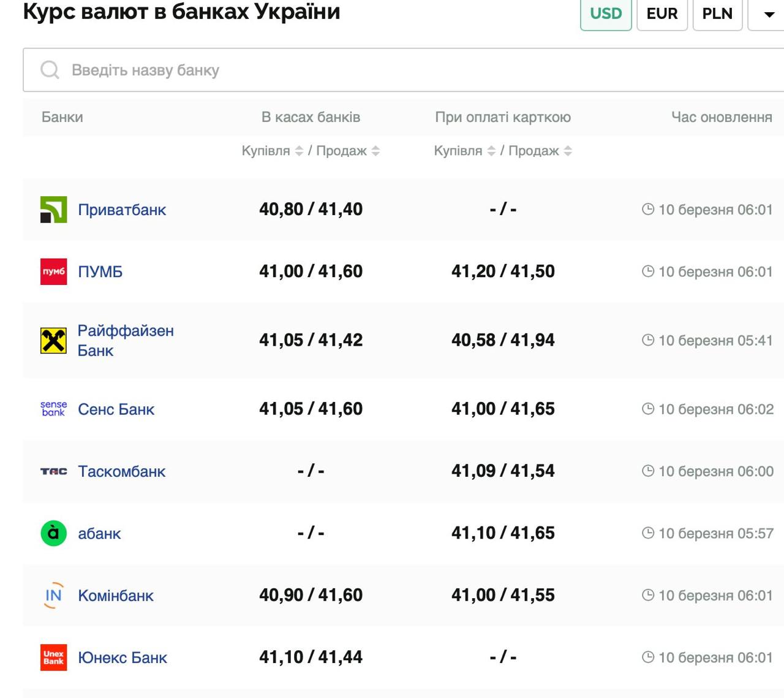Screen dimensions: 784x698
Task: Click the red ПУМБ logo icon
Action: point(53,271)
